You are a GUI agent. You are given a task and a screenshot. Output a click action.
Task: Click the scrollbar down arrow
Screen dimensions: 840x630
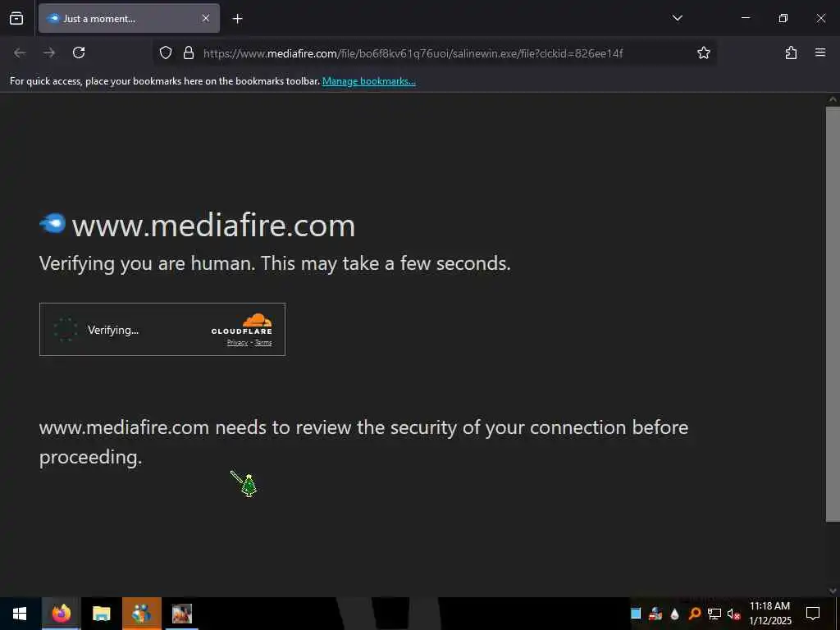pyautogui.click(x=833, y=591)
